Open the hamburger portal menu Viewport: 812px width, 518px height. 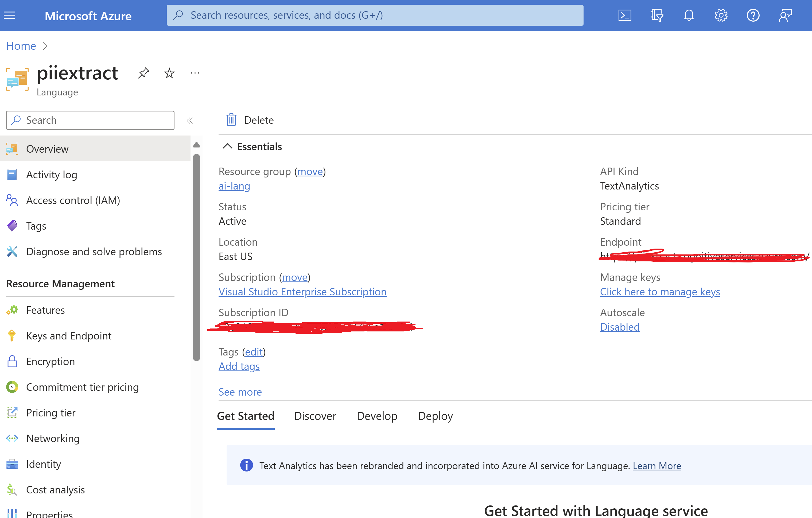(9, 15)
